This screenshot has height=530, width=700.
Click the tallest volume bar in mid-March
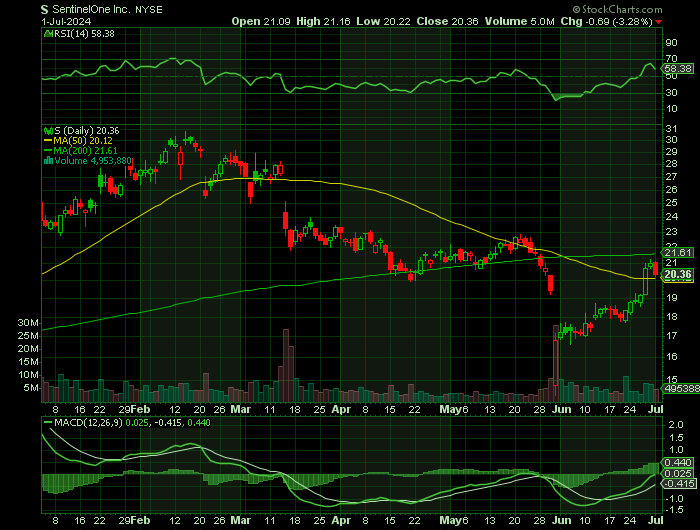tap(286, 366)
